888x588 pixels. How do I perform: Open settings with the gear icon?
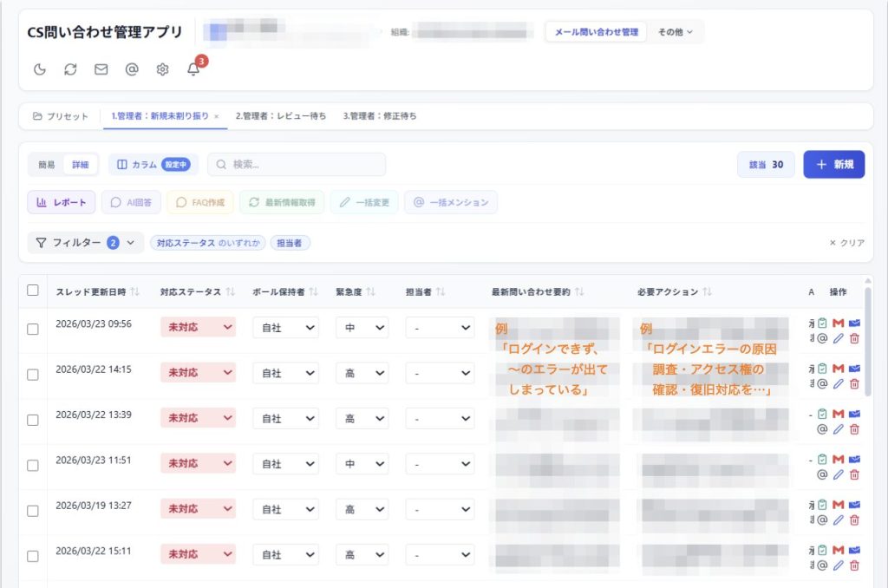point(162,69)
